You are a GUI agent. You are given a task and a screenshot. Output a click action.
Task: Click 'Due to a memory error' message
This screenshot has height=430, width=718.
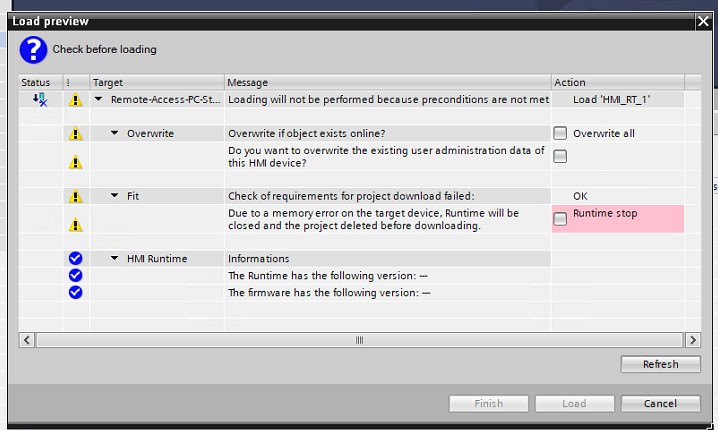pos(373,219)
